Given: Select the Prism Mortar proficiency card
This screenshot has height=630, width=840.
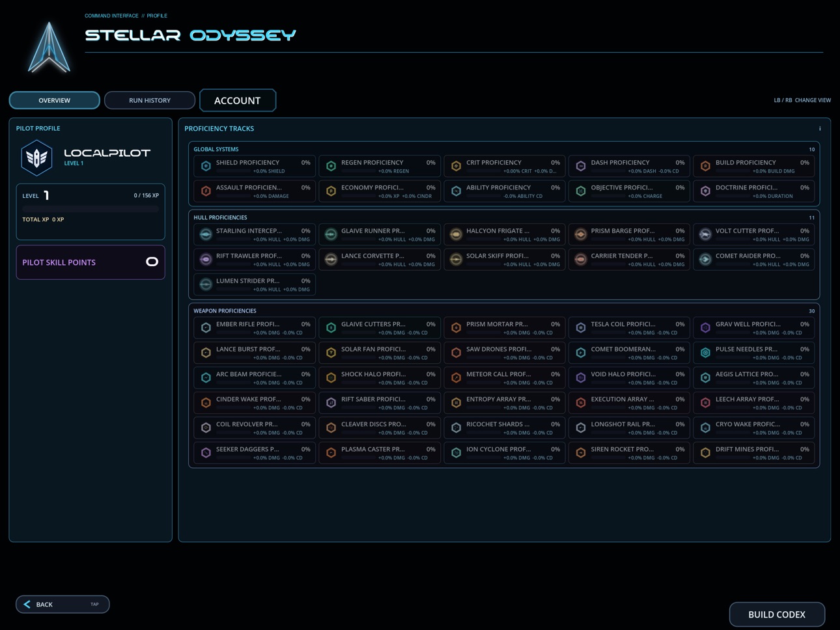Looking at the screenshot, I should click(505, 327).
